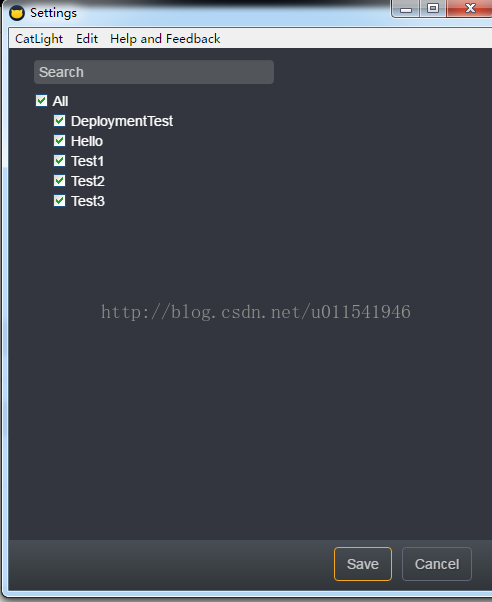Toggle the Hello project checkbox
This screenshot has height=602, width=492.
click(x=60, y=141)
